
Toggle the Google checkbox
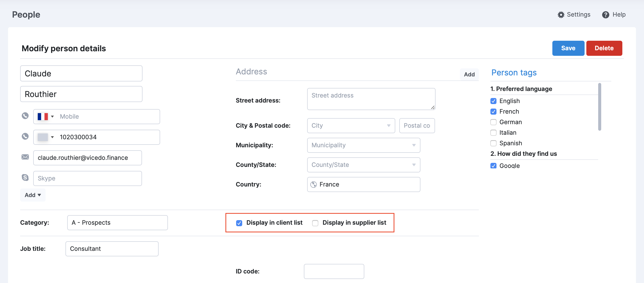[x=493, y=166]
